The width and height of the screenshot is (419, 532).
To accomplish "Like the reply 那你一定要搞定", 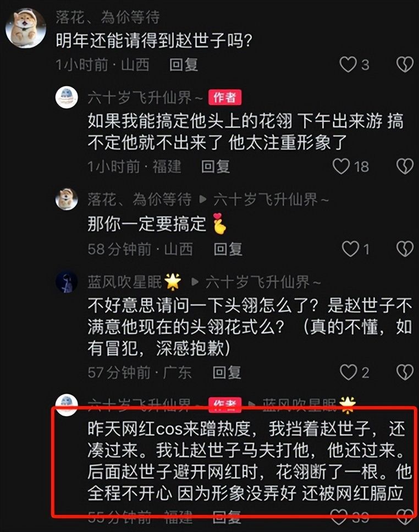I will 350,249.
